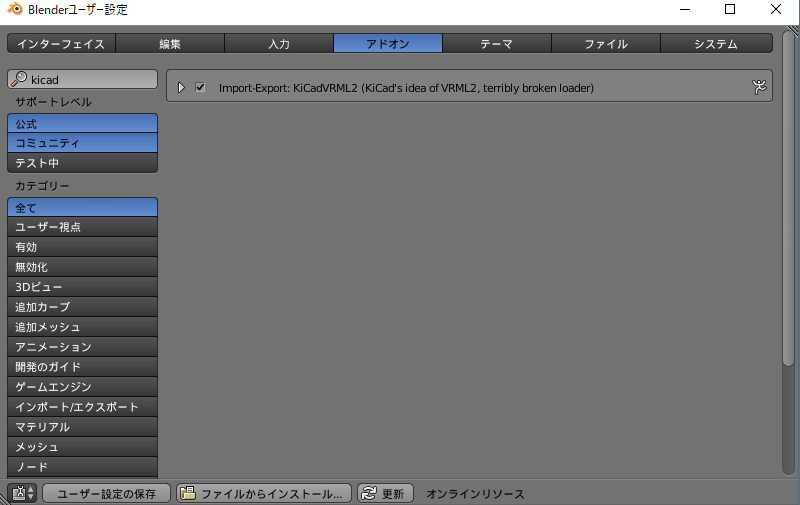Toggle the コミュニティ support level

(x=82, y=143)
